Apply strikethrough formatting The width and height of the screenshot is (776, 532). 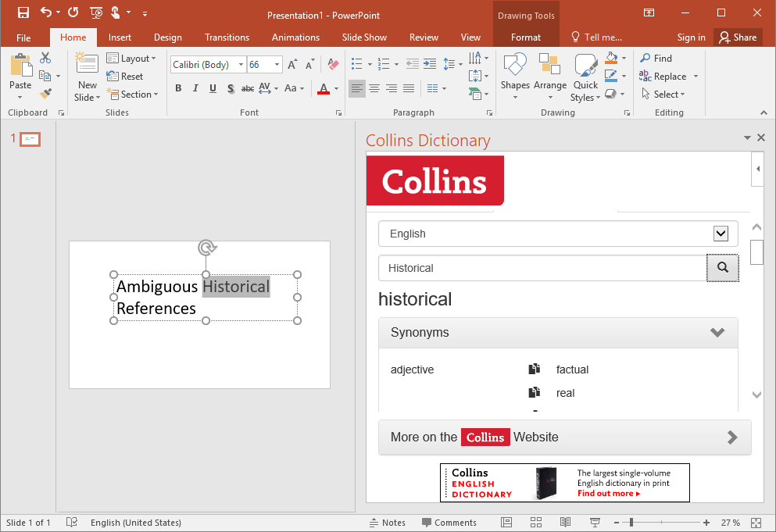point(248,88)
